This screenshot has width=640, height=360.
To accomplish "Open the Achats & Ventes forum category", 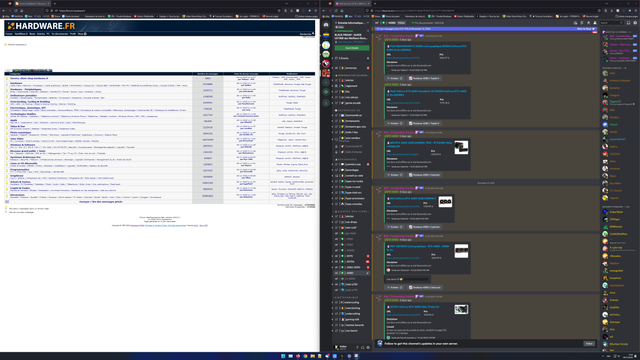I will [x=20, y=182].
